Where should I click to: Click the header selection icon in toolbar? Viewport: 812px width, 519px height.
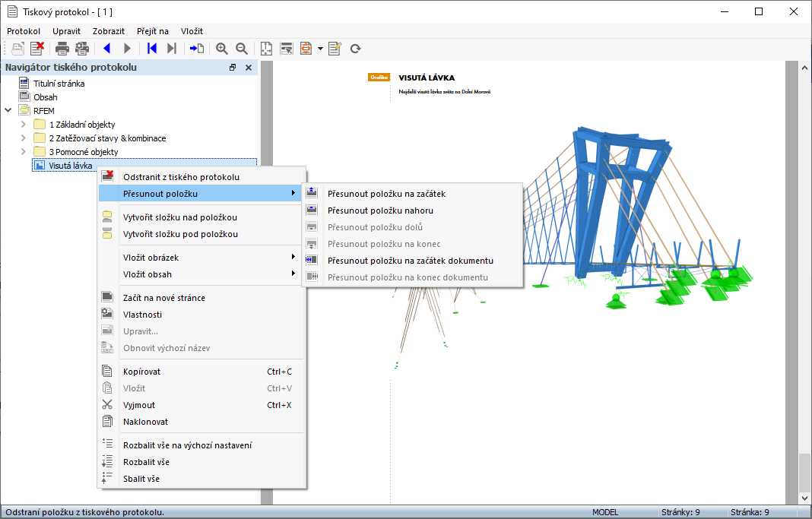(x=287, y=49)
